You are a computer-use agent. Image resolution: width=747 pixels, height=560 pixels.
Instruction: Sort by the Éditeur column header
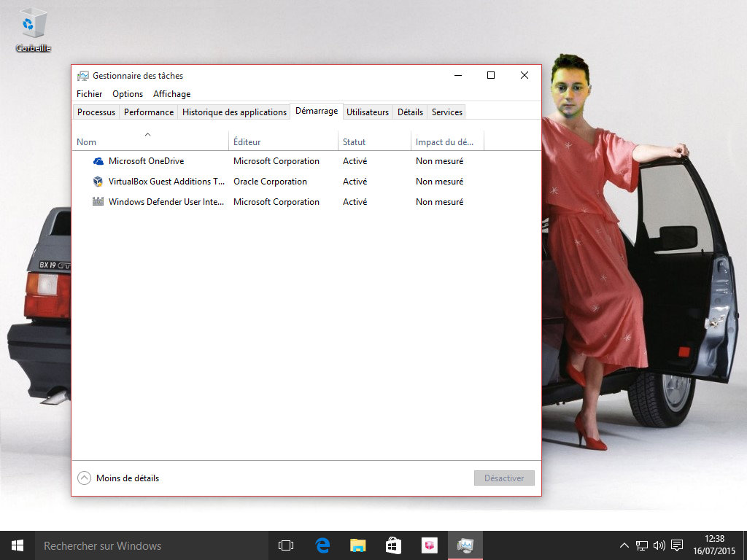(x=284, y=141)
